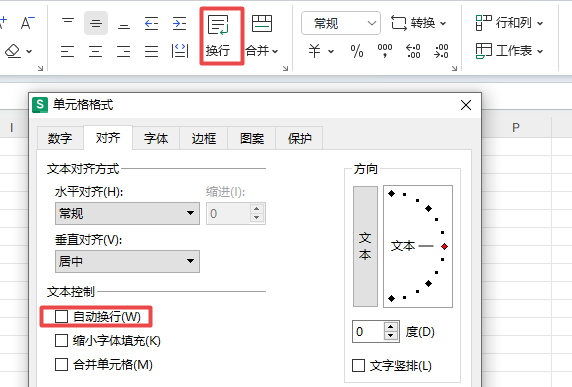This screenshot has height=387, width=572.
Task: Click the 缩进 indent input field
Action: pyautogui.click(x=228, y=213)
